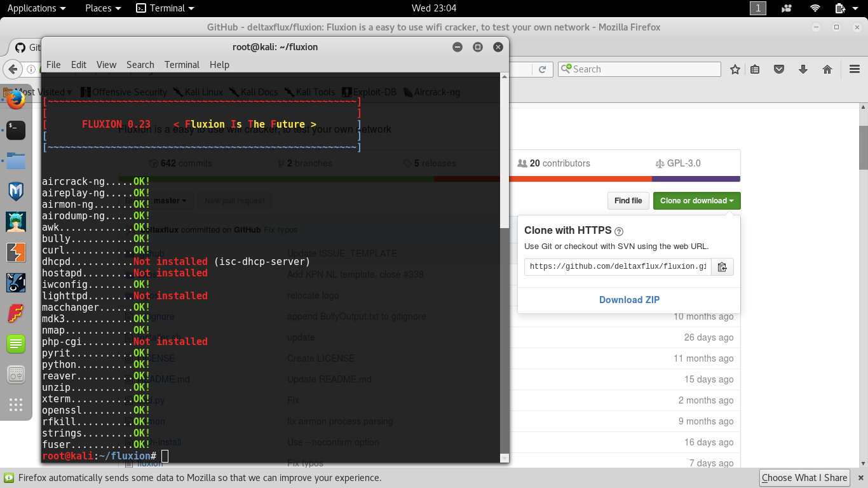Viewport: 868px width, 488px height.
Task: Click "append BullyOutput.txt to gitignore" commit message
Action: tap(356, 316)
